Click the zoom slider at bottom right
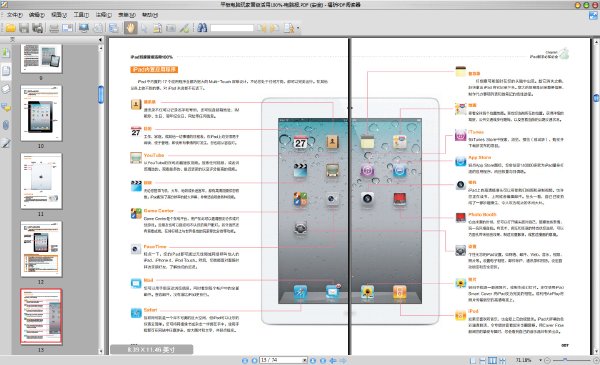Screen dimensions: 600x365 (571, 360)
